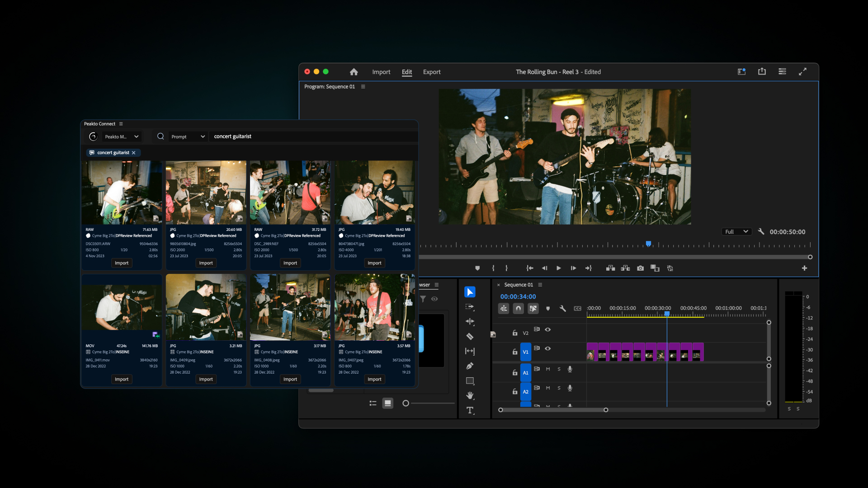The image size is (868, 488).
Task: Open the program monitor wrench settings
Action: tap(761, 231)
